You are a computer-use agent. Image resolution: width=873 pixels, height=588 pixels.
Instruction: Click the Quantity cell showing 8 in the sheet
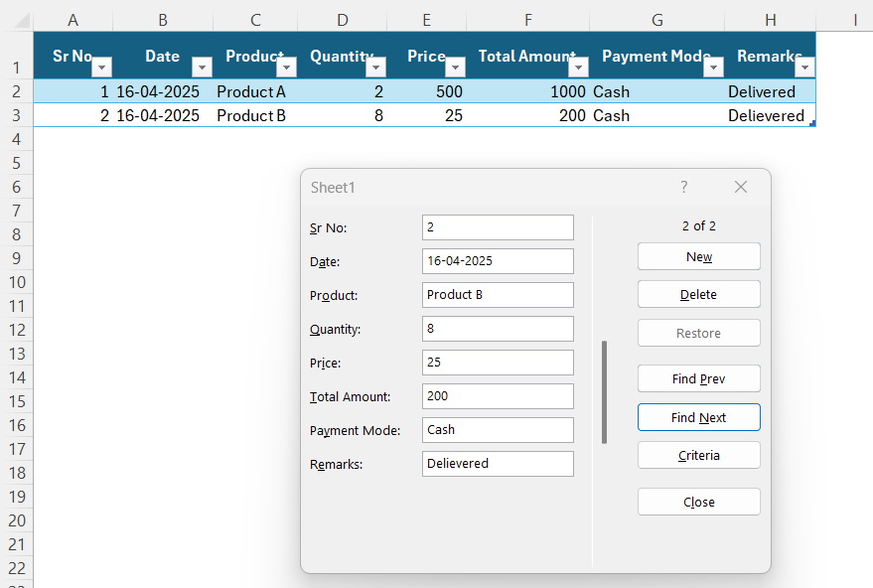tap(343, 115)
